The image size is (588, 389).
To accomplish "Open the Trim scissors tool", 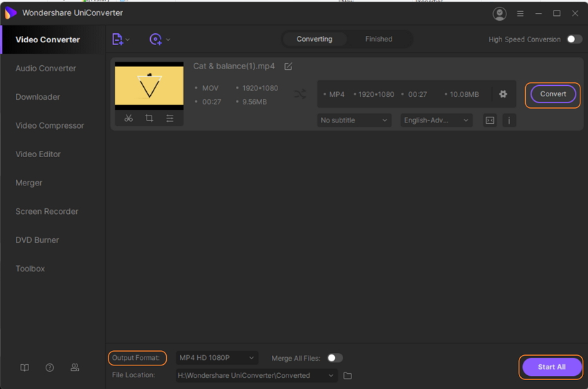I will click(129, 118).
